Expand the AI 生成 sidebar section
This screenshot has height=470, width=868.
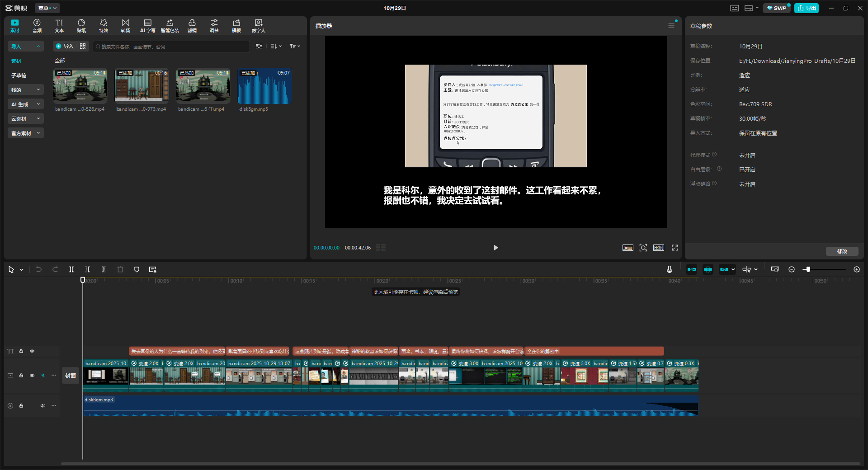25,104
